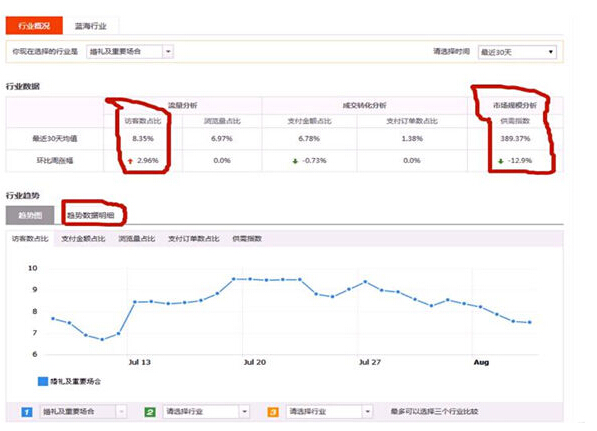Click the 8.35% visitor share value
Image resolution: width=597 pixels, height=431 pixels.
[x=143, y=139]
